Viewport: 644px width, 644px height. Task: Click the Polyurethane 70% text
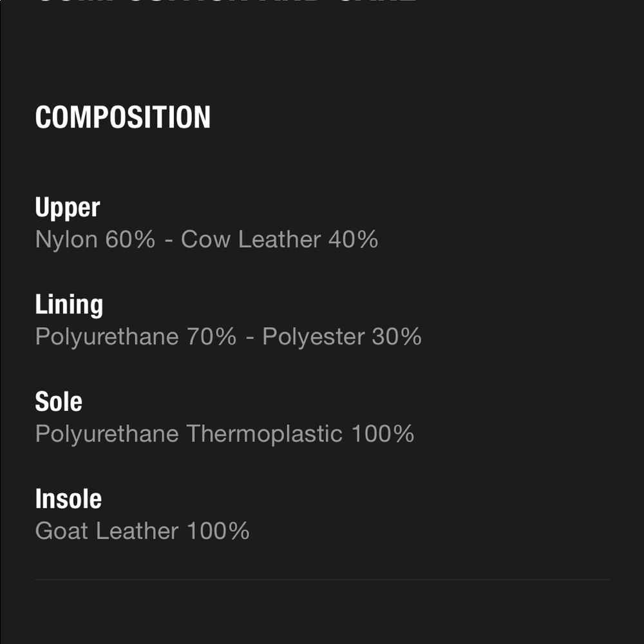click(x=135, y=337)
